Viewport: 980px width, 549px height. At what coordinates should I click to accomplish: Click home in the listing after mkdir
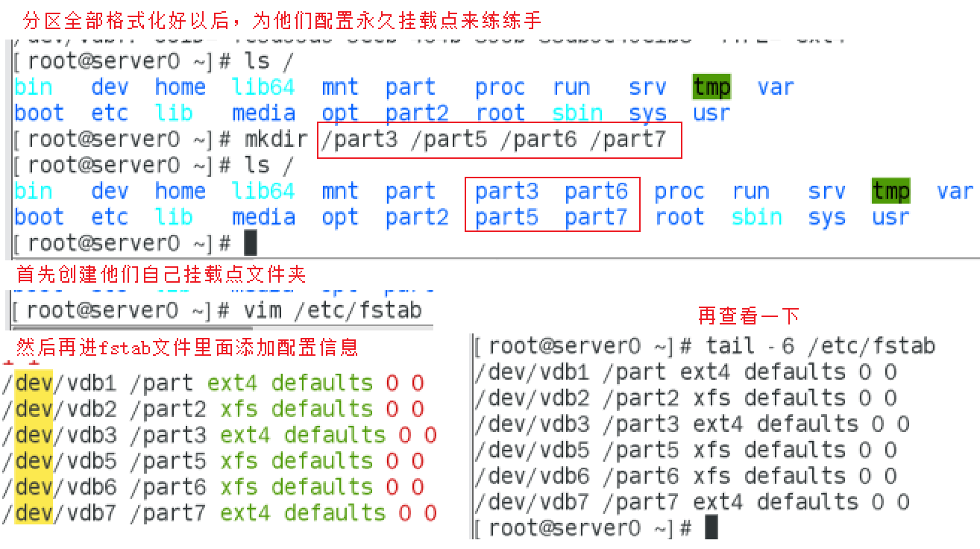(x=180, y=192)
